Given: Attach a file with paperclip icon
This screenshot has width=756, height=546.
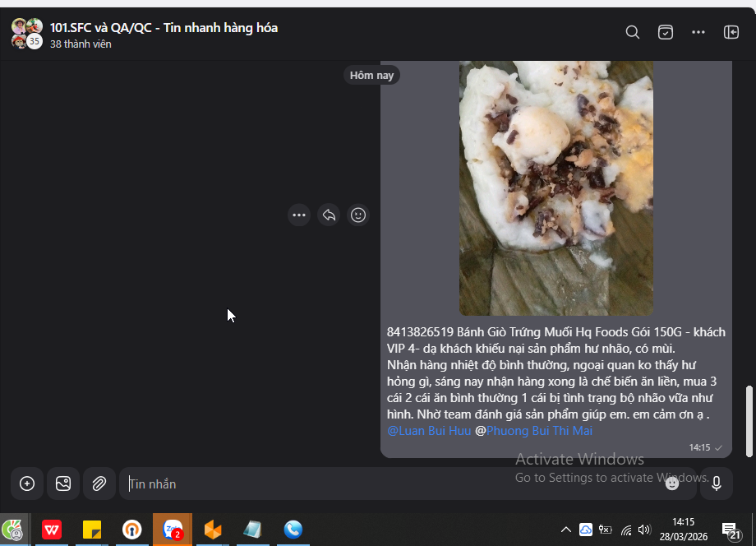Looking at the screenshot, I should (99, 484).
